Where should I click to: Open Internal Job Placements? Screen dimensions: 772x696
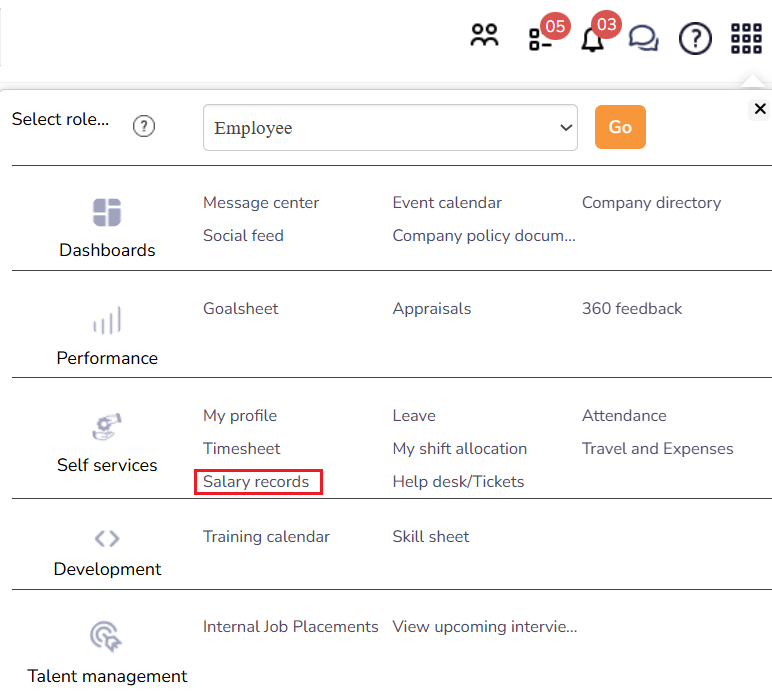[x=290, y=627]
